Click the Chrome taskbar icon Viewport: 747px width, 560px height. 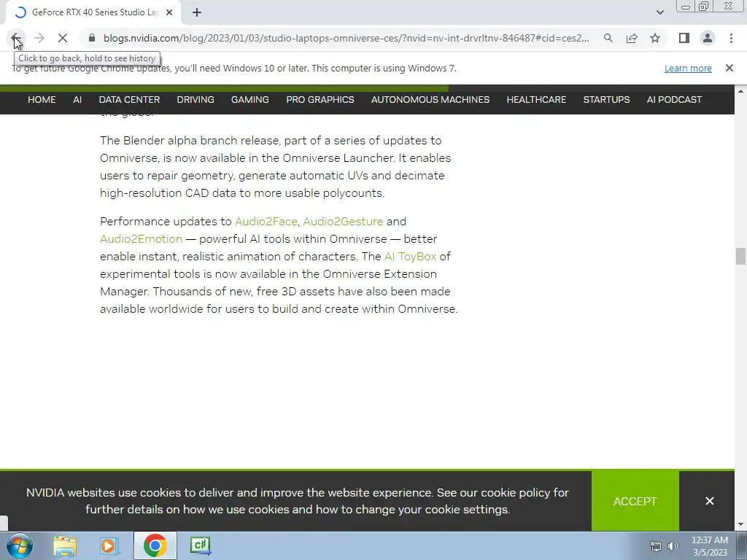155,545
